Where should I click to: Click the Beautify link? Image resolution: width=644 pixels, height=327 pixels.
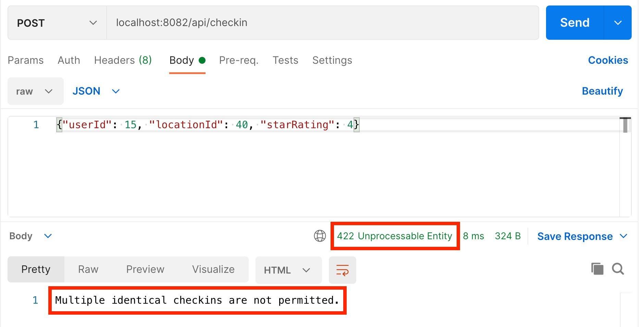coord(602,91)
